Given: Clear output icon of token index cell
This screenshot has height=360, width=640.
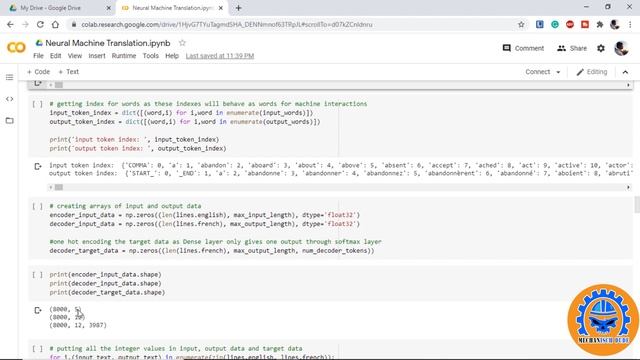Looking at the screenshot, I should [38, 166].
